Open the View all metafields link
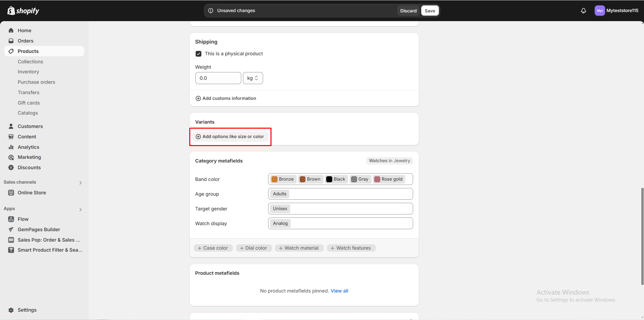644x320 pixels. [339, 291]
